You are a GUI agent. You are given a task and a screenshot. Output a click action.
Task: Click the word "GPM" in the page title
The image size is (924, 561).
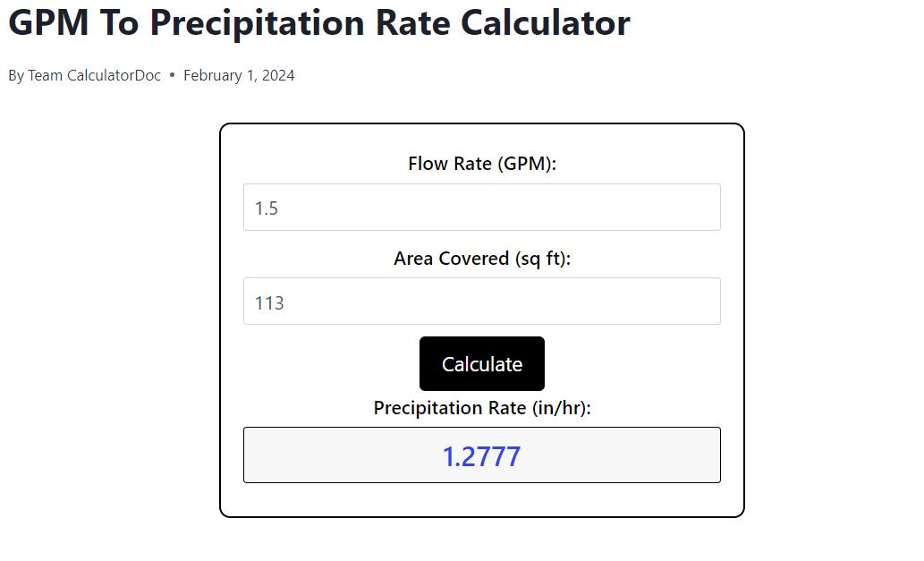click(x=48, y=23)
